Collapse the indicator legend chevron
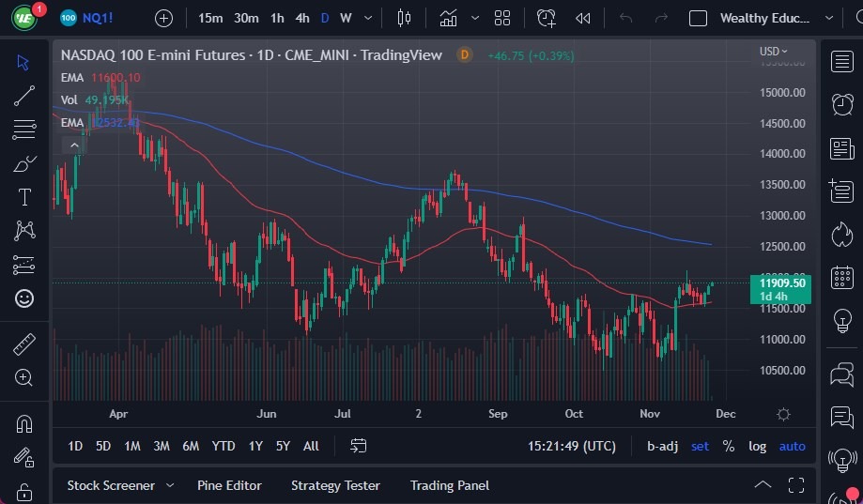 73,145
